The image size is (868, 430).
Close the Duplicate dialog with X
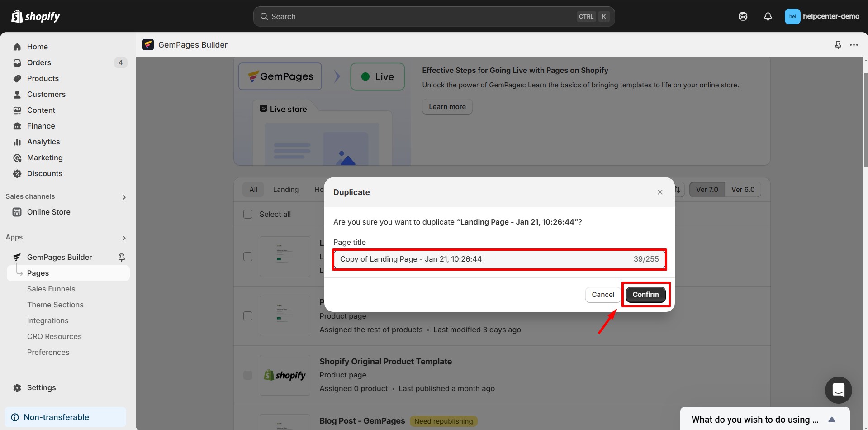(660, 192)
